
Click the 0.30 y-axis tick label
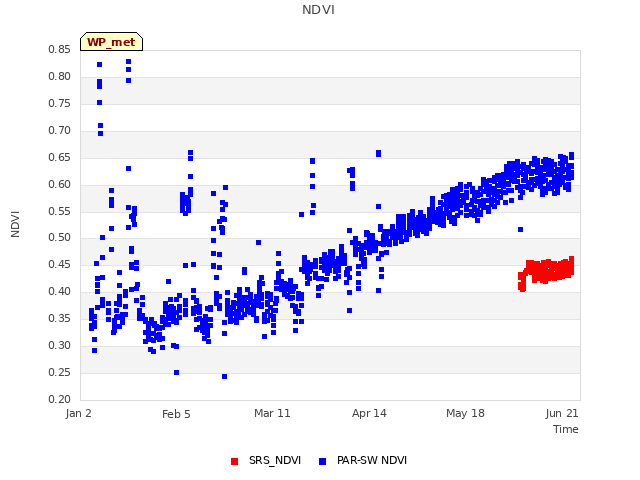[x=59, y=345]
